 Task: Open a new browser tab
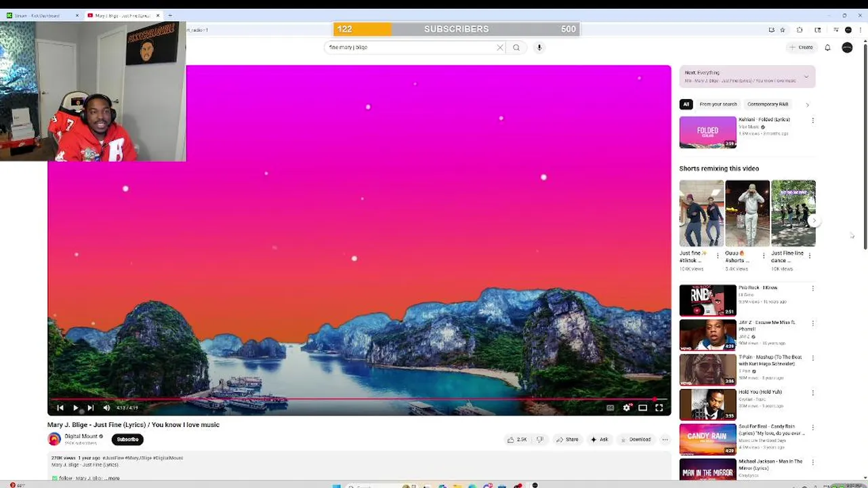[x=170, y=16]
